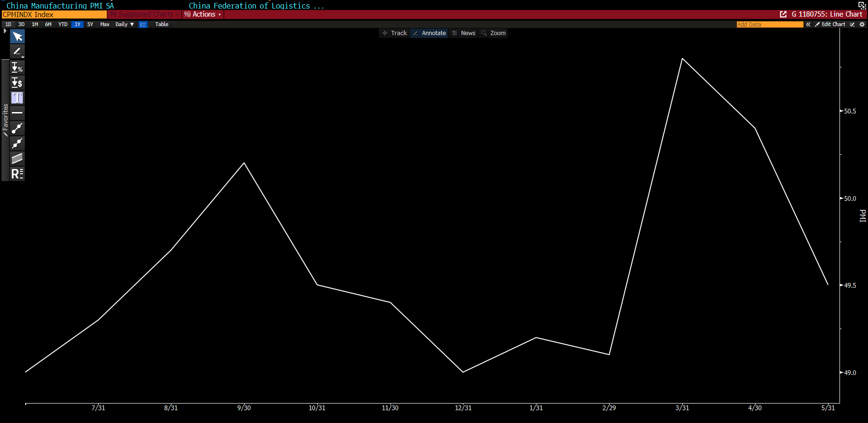Open chart settings gear icon
Viewport: 868px width, 423px height.
[x=862, y=24]
